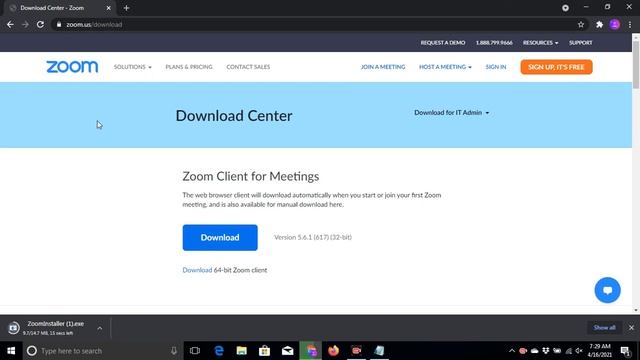Click Sign In link
This screenshot has width=640, height=360.
[x=496, y=67]
